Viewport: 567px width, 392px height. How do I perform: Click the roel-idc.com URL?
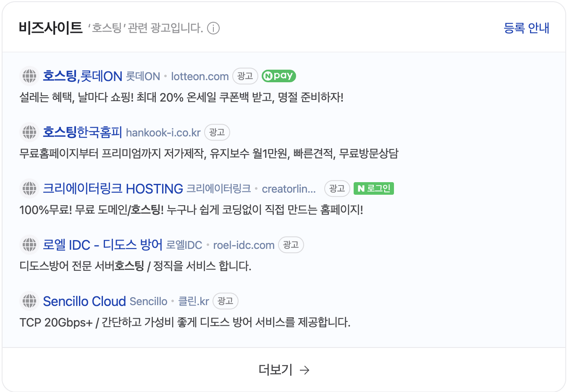244,245
